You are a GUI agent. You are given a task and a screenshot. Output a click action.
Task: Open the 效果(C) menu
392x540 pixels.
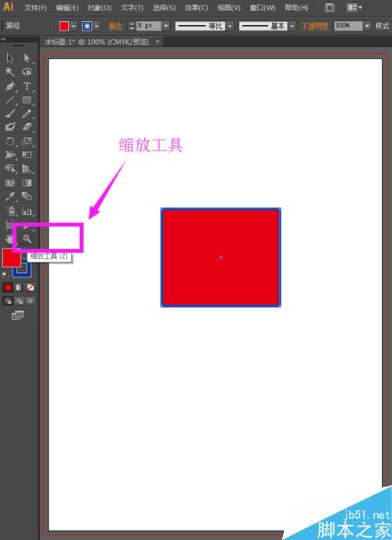(196, 8)
